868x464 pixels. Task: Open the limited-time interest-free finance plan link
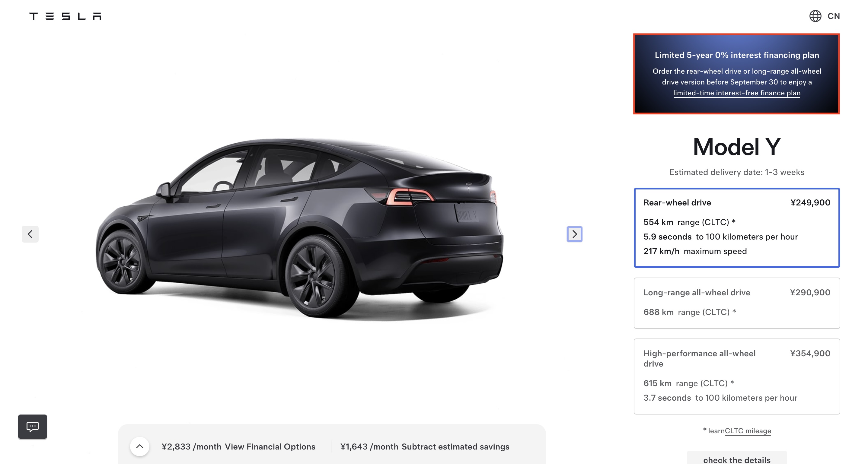pyautogui.click(x=737, y=93)
